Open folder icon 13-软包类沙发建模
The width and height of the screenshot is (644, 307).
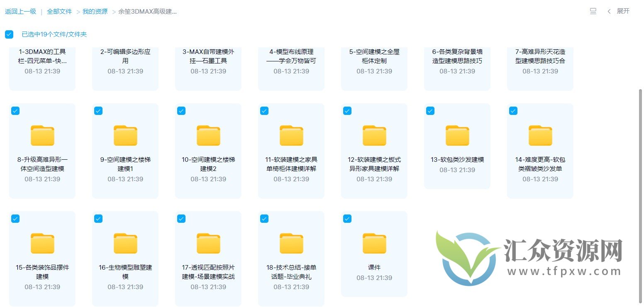457,135
